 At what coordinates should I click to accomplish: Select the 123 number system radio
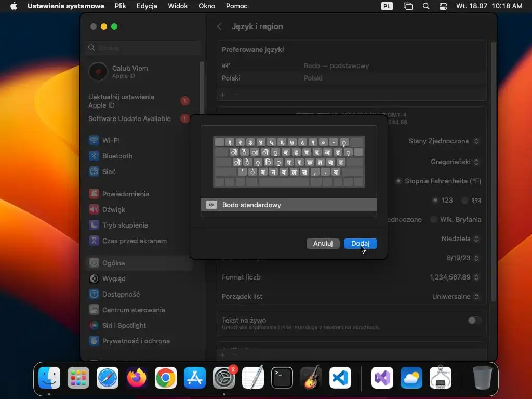click(435, 200)
